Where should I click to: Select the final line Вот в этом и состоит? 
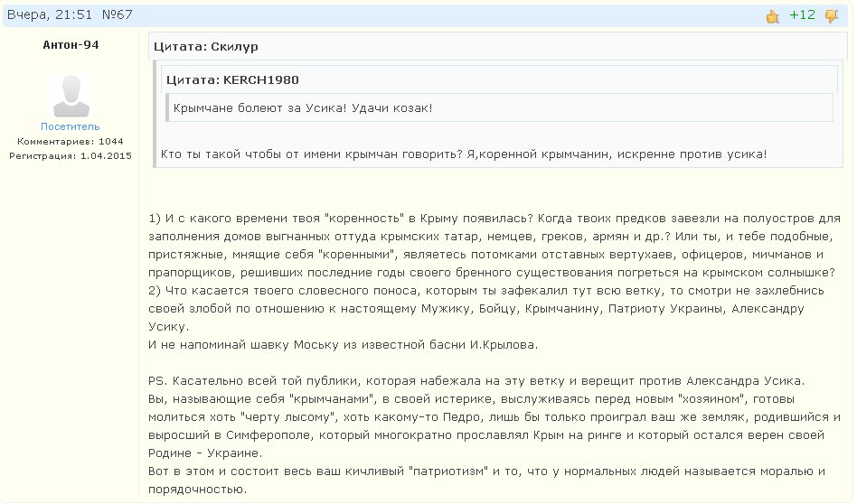(x=486, y=471)
